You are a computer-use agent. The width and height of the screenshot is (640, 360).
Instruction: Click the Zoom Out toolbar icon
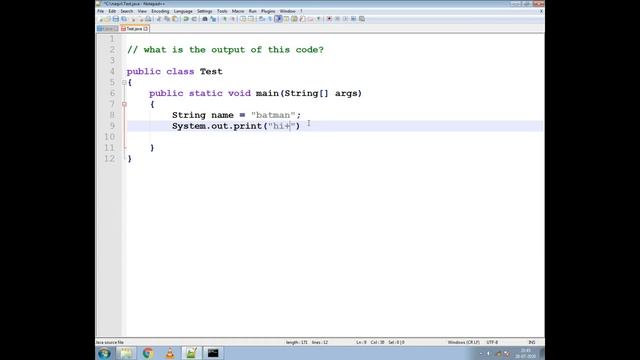tap(233, 19)
